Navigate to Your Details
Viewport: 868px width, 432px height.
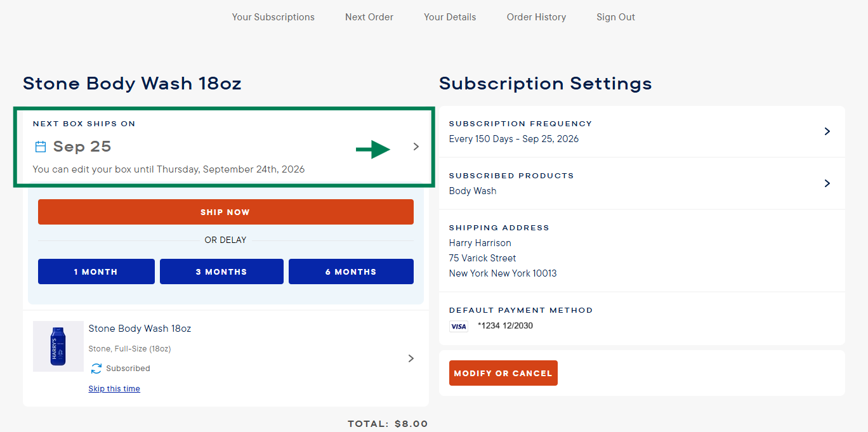(450, 17)
